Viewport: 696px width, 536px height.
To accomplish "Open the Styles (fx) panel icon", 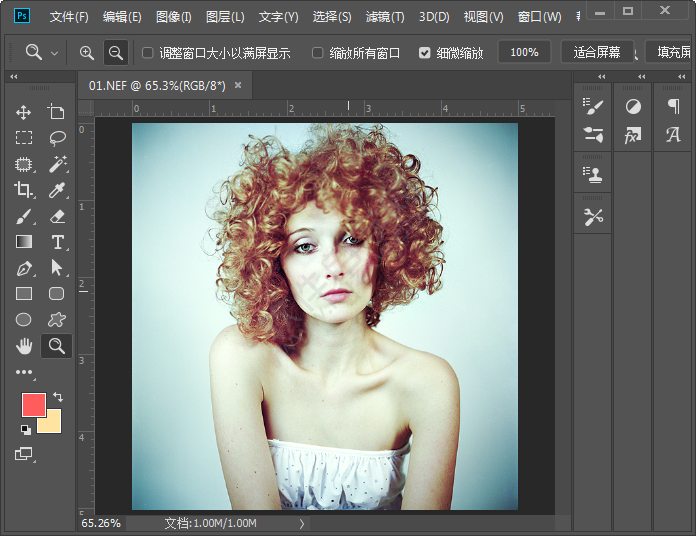I will tap(633, 135).
